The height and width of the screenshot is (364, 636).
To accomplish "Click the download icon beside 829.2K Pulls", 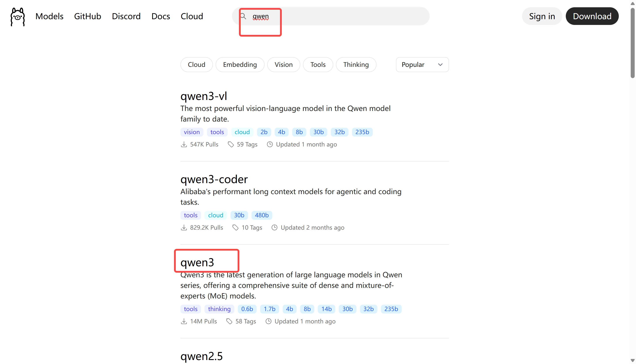I will (x=184, y=227).
